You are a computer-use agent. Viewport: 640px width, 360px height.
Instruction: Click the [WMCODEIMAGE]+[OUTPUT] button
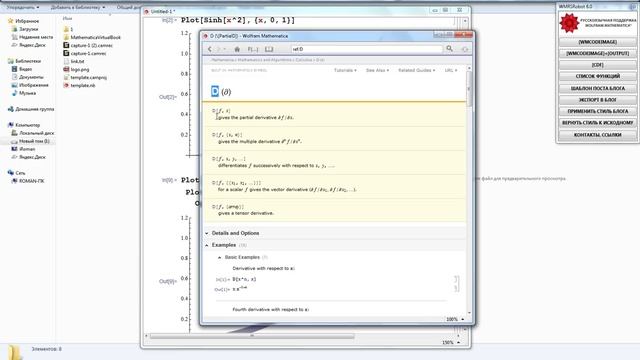point(597,53)
